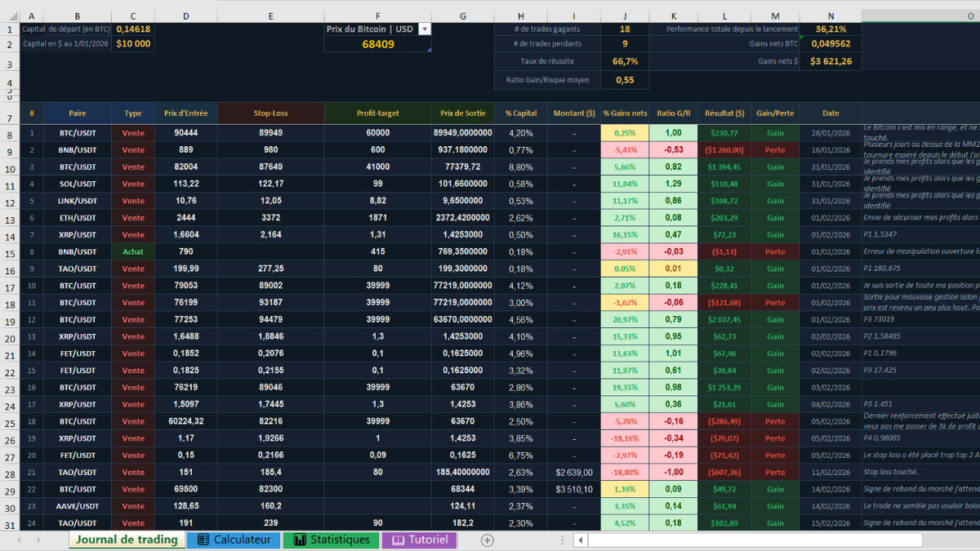Viewport: 980px width, 551px height.
Task: Switch to the Calculateur sheet tab
Action: click(234, 540)
